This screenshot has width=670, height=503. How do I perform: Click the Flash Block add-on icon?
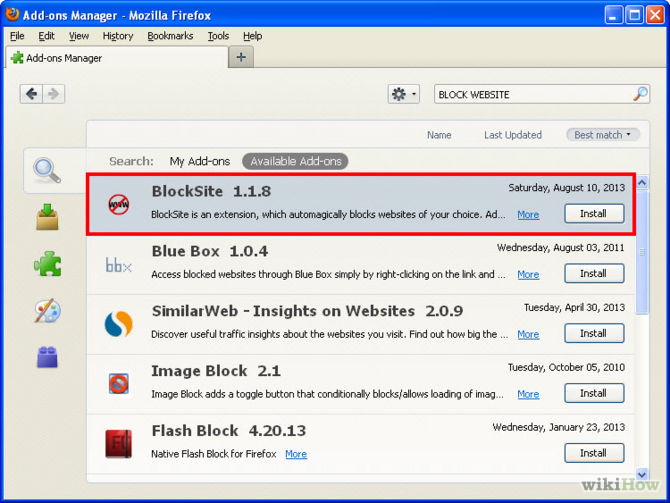click(x=118, y=444)
